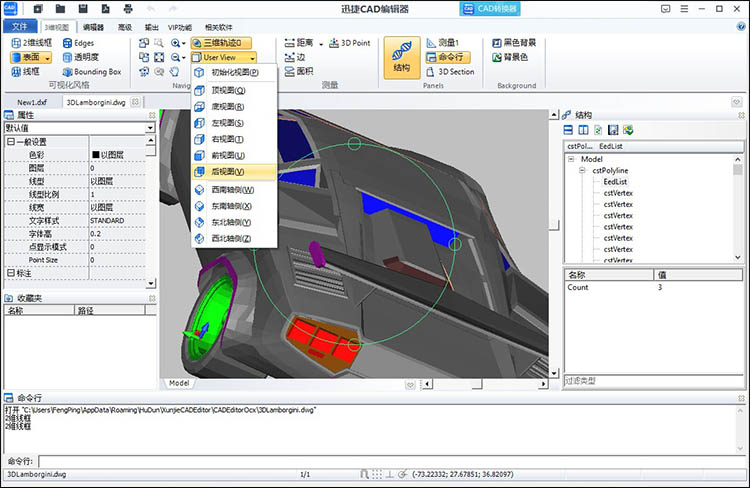This screenshot has height=488, width=750.
Task: Toggle the 结构 structure panel button
Action: click(x=402, y=57)
